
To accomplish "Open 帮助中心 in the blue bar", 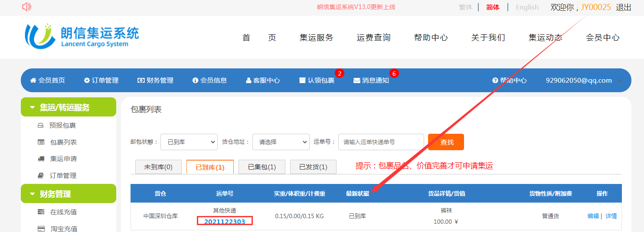I will [x=510, y=81].
